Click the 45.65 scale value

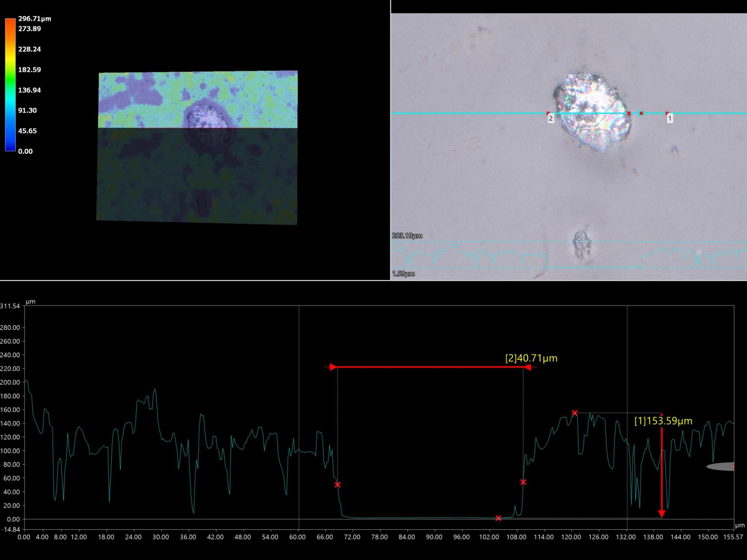pos(28,131)
